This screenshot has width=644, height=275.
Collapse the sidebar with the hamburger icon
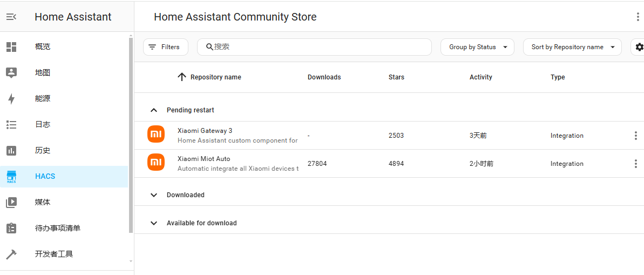11,17
